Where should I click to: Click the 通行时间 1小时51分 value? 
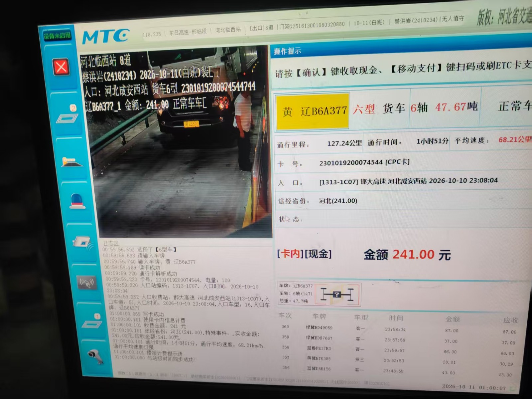(x=432, y=141)
